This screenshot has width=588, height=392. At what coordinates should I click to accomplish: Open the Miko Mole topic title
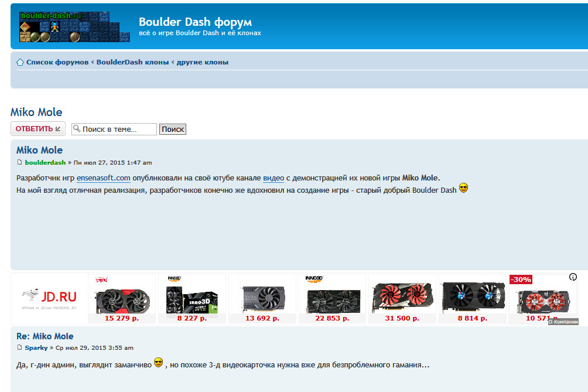(36, 112)
